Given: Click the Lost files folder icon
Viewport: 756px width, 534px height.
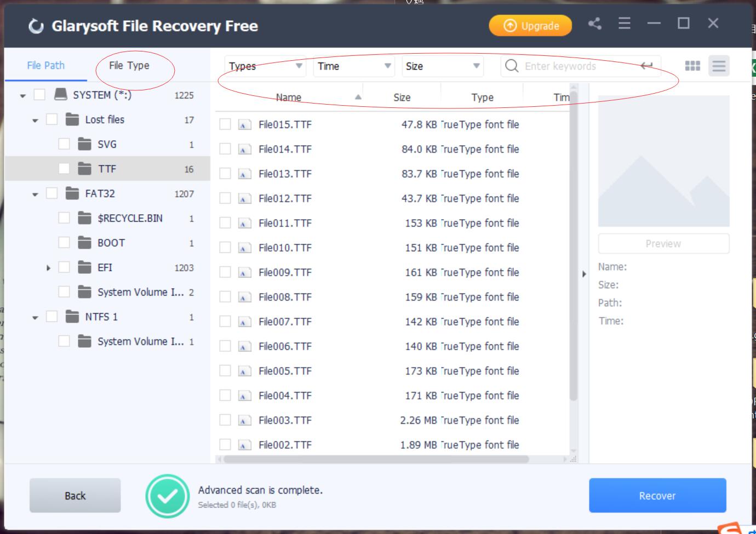Looking at the screenshot, I should pyautogui.click(x=72, y=119).
